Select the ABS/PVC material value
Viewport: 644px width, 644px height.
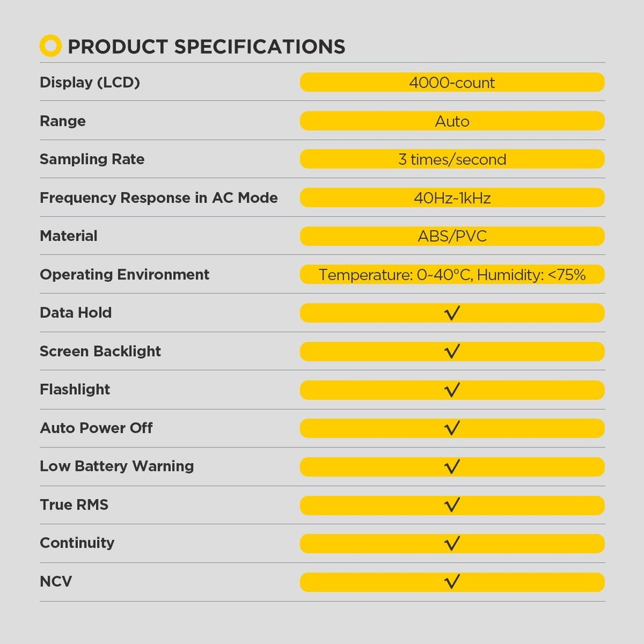[452, 236]
